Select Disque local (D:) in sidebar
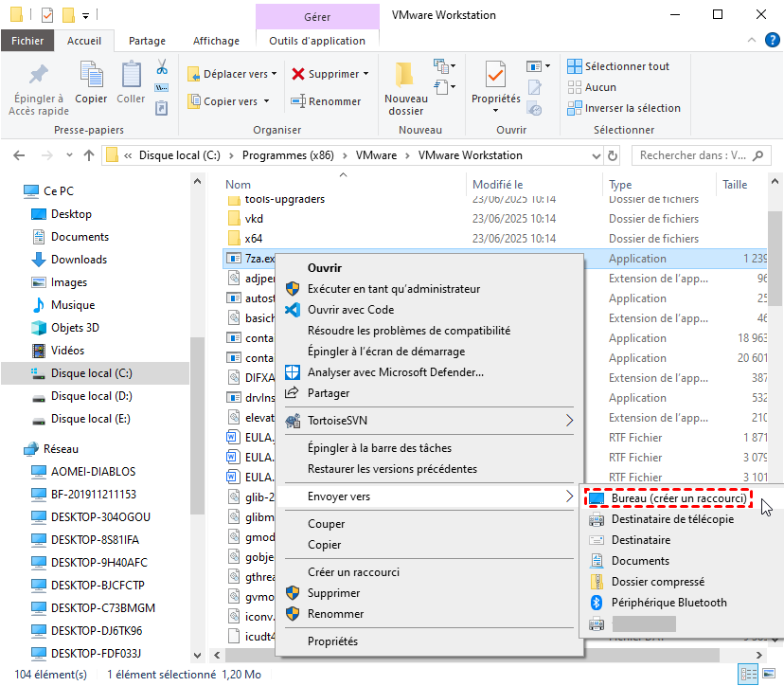 point(91,396)
